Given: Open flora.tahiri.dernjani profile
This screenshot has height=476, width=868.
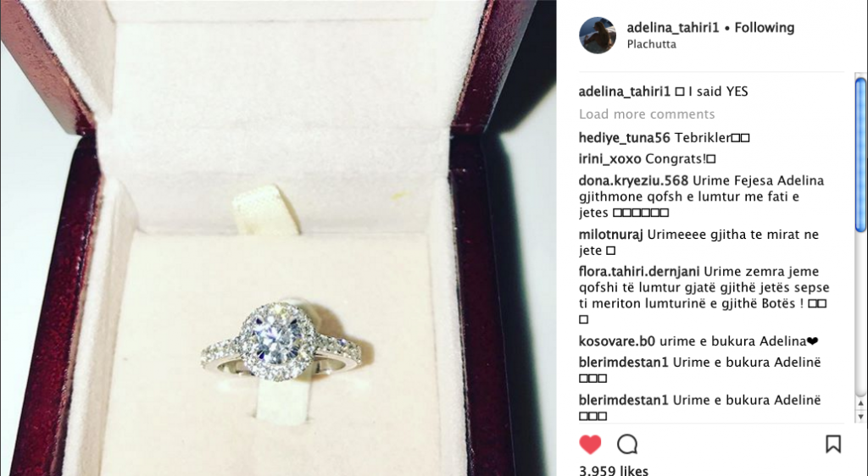Looking at the screenshot, I should point(639,271).
